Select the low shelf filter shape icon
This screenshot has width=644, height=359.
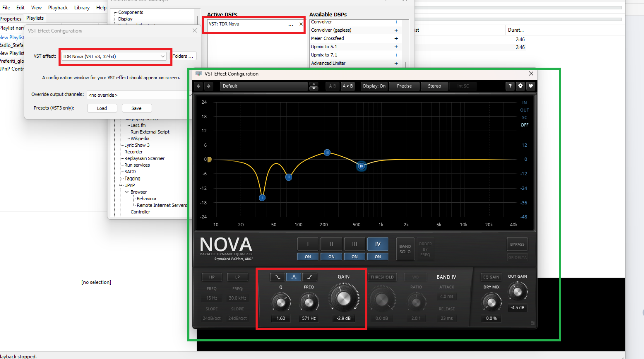pyautogui.click(x=278, y=277)
